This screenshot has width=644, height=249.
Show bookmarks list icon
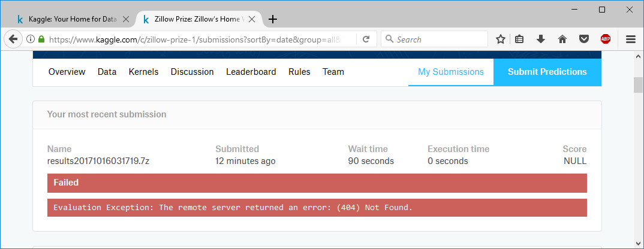pyautogui.click(x=519, y=40)
